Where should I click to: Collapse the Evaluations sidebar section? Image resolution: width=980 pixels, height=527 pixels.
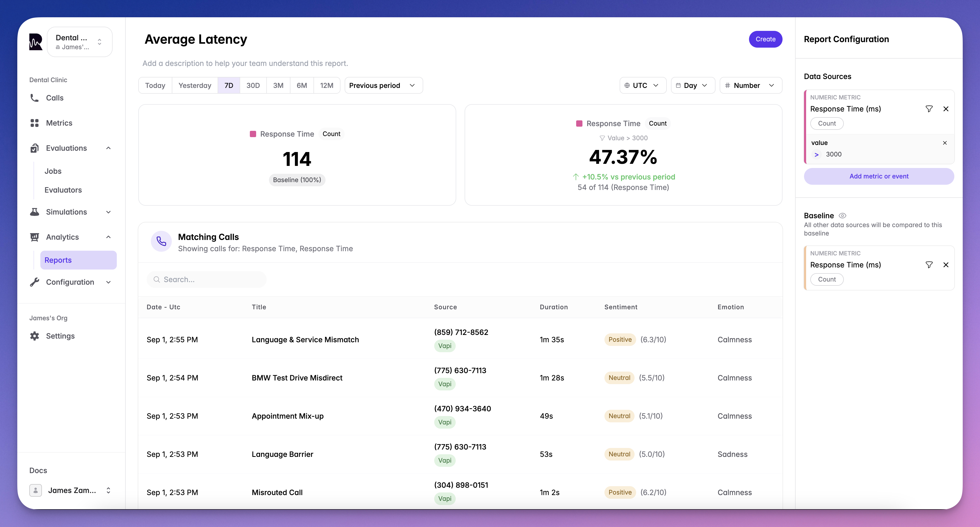click(108, 148)
